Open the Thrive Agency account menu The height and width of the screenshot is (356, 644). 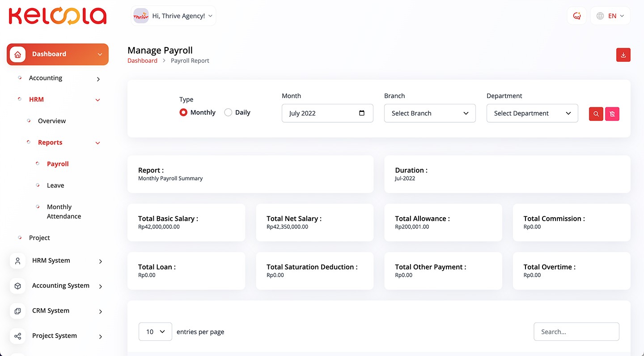(x=174, y=16)
